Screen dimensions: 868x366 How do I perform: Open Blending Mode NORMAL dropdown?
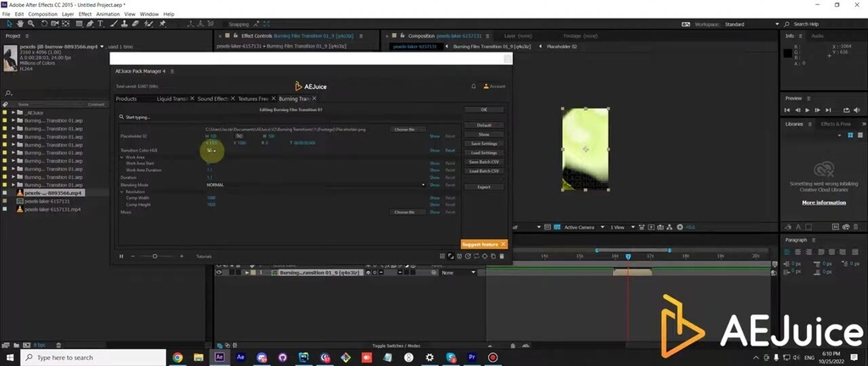coord(315,185)
